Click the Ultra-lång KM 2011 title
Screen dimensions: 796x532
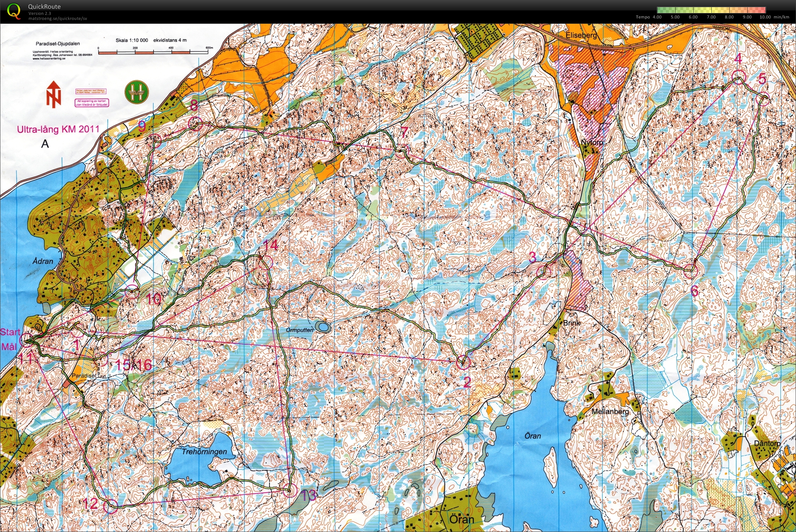pyautogui.click(x=58, y=129)
